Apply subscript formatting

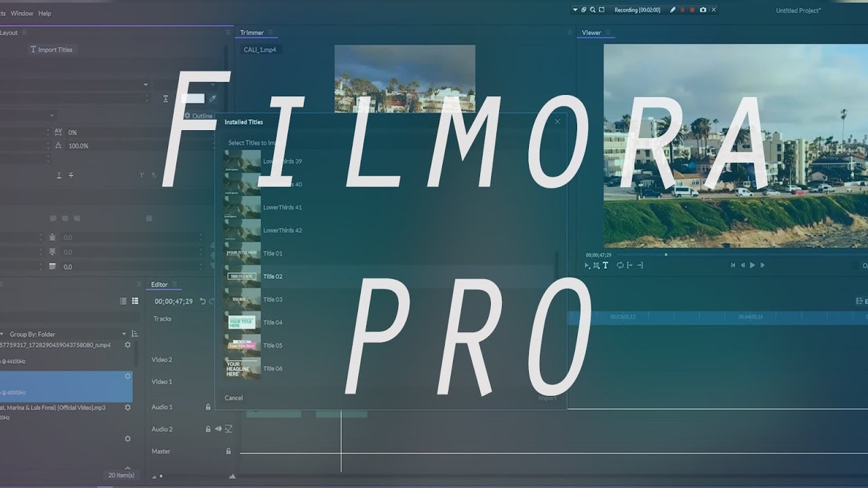point(155,176)
